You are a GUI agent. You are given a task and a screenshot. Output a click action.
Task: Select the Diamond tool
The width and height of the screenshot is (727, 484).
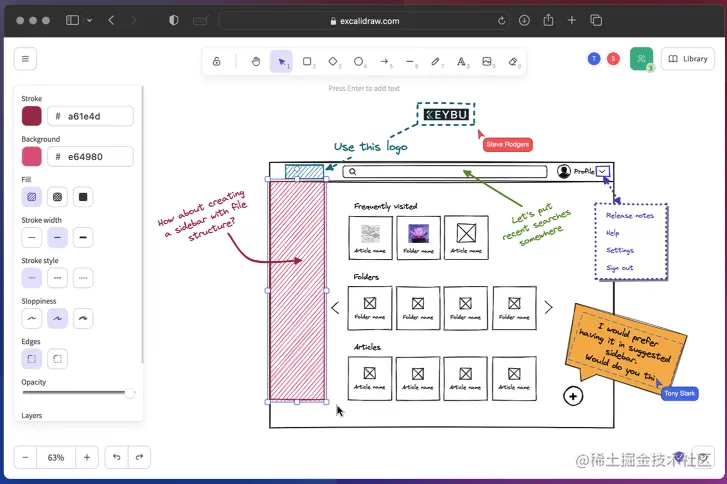pyautogui.click(x=333, y=62)
